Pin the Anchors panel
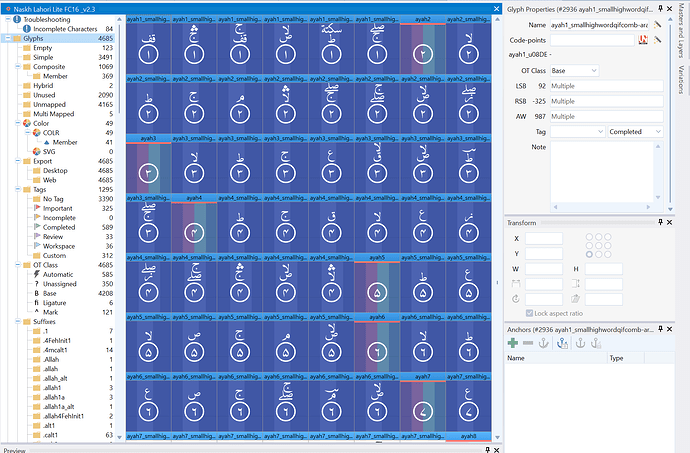Image resolution: width=690 pixels, height=453 pixels. [x=661, y=329]
